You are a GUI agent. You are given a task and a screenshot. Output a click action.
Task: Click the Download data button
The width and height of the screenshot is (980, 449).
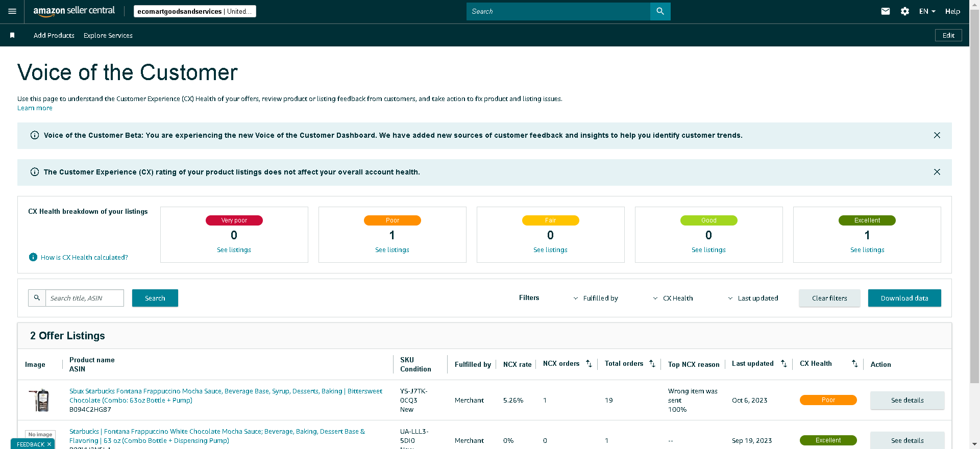click(x=904, y=298)
